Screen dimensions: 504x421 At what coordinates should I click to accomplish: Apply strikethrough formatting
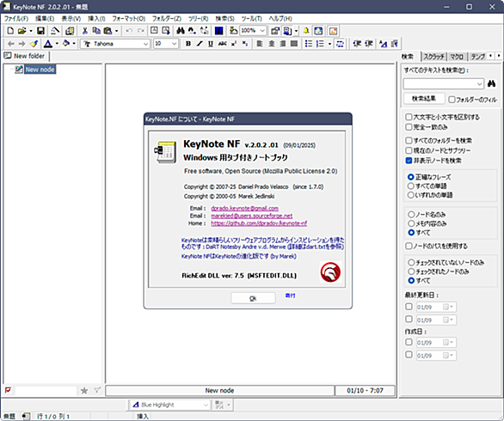222,44
